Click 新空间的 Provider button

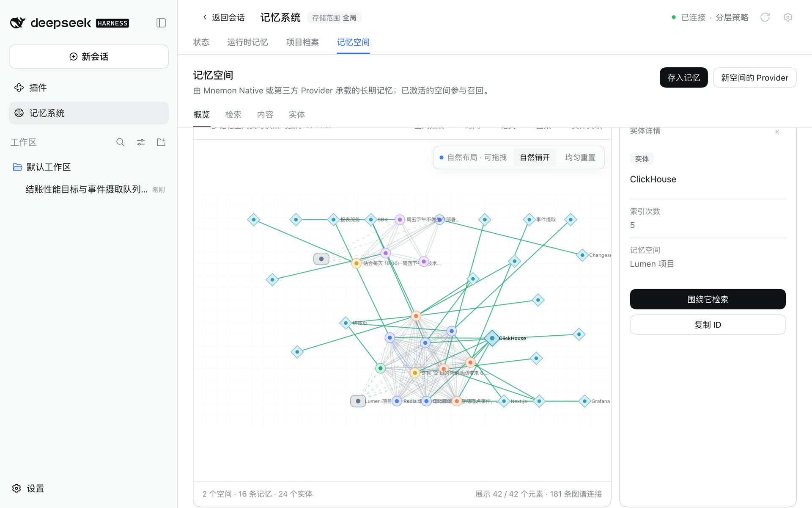754,77
